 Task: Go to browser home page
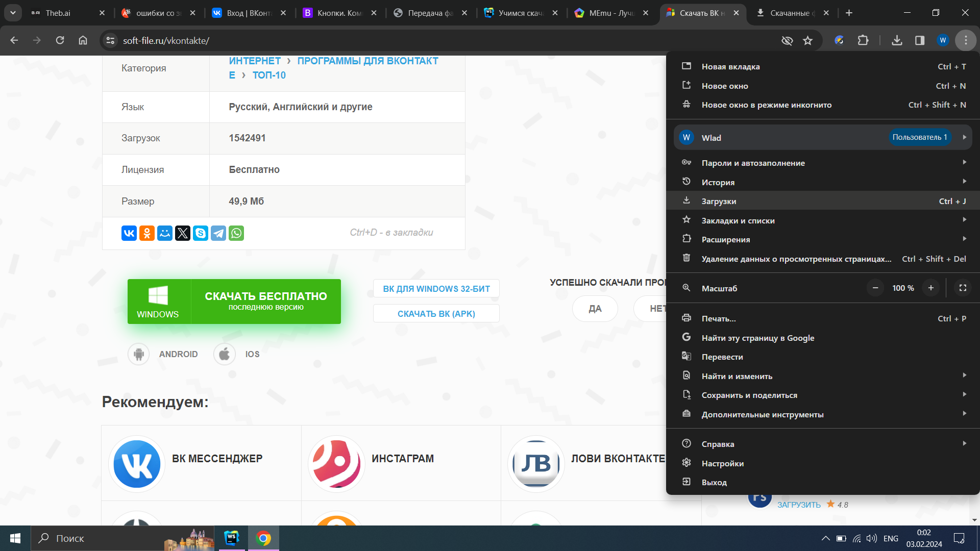[83, 40]
